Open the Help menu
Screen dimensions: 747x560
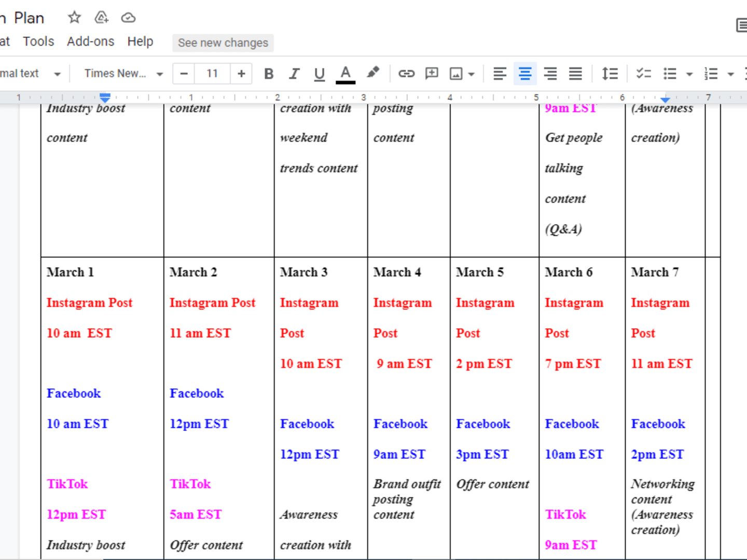[x=140, y=41]
